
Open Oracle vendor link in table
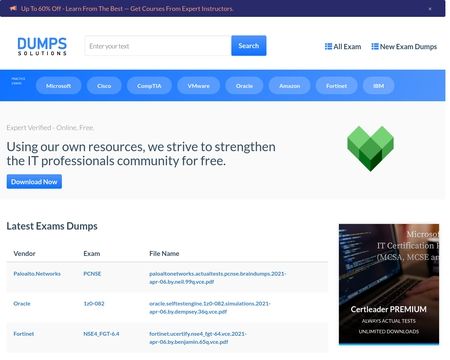point(22,304)
